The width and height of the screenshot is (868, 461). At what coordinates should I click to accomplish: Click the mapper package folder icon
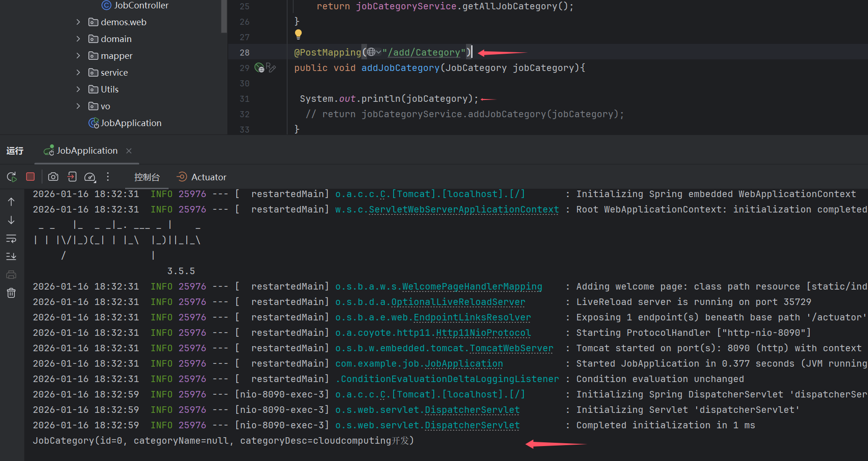(x=93, y=56)
